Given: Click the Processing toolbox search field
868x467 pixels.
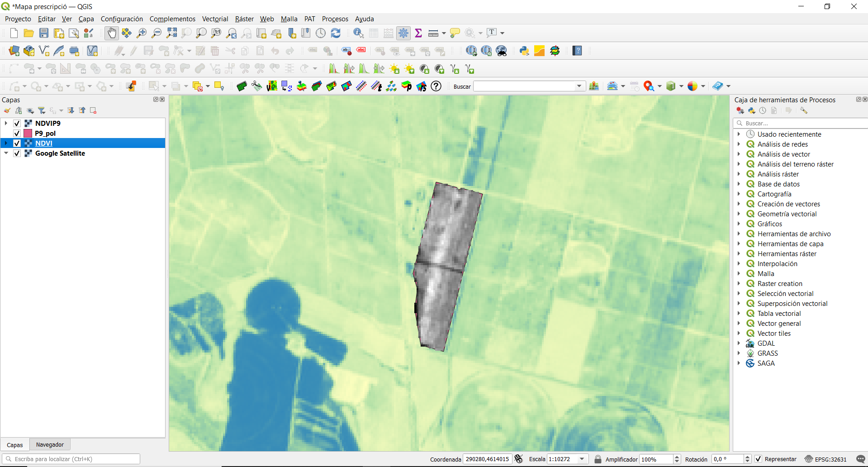Looking at the screenshot, I should tap(801, 123).
